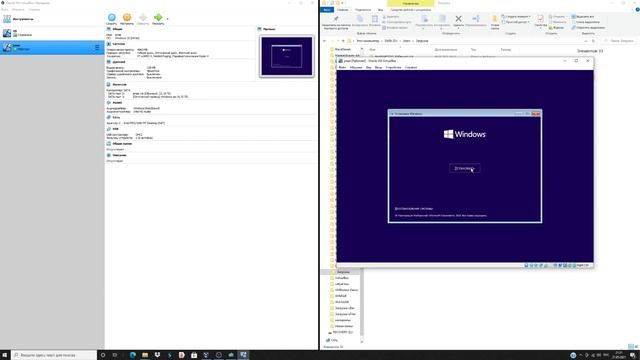Click taskbar search box
640x360 pixels.
[x=54, y=355]
